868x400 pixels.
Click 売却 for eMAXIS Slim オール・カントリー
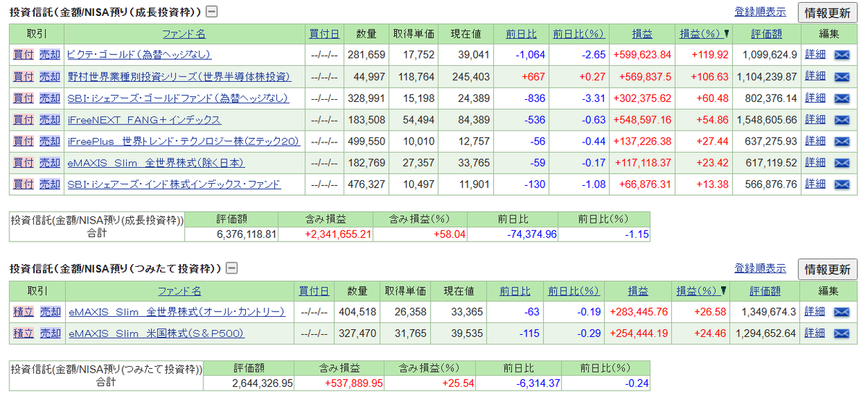click(50, 312)
